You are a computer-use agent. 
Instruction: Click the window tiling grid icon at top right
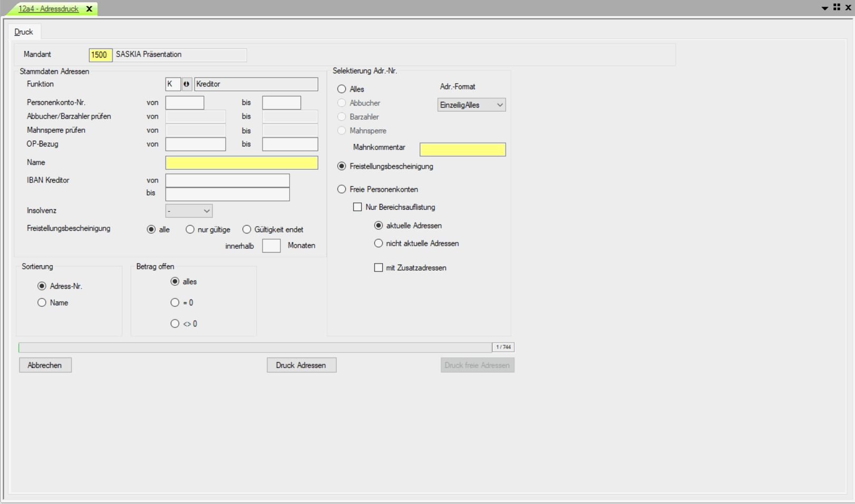point(837,7)
